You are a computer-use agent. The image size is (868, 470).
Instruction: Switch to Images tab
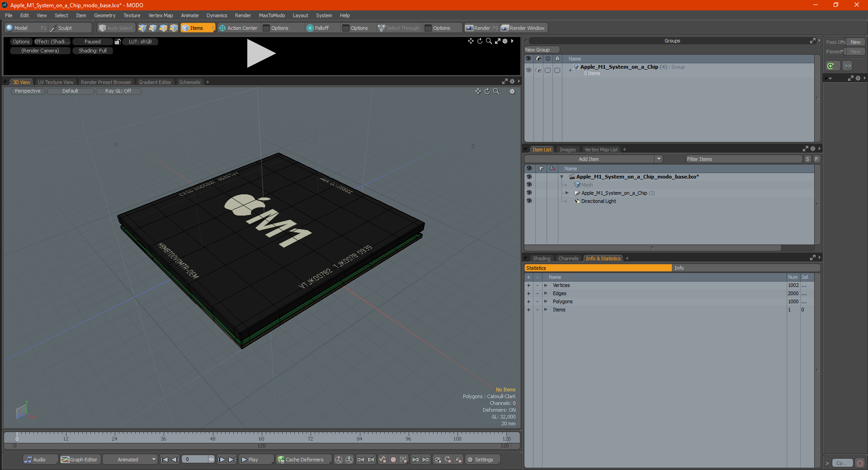567,150
